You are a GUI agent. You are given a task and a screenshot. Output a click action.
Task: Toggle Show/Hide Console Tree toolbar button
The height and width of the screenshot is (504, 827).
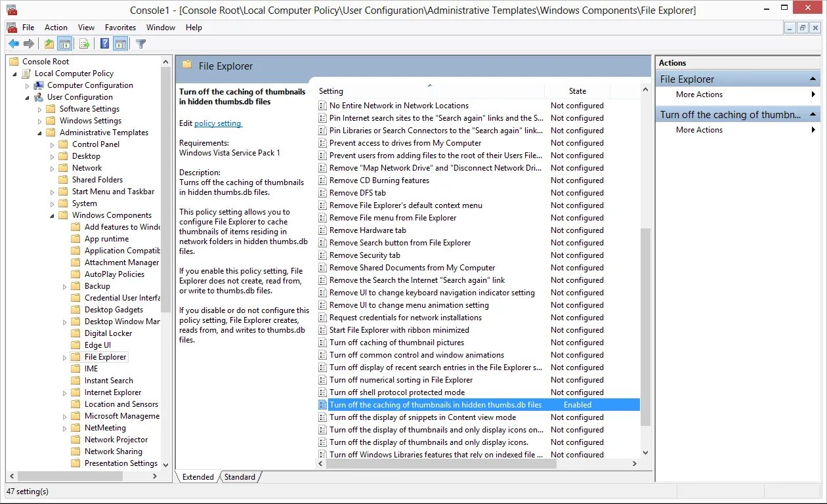[64, 44]
